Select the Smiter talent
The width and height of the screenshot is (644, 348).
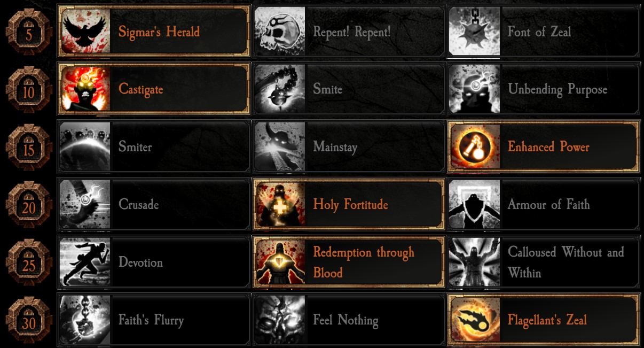click(154, 146)
